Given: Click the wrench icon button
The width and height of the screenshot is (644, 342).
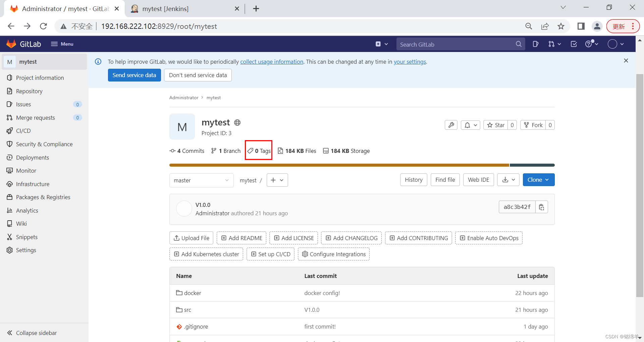Looking at the screenshot, I should [x=451, y=125].
